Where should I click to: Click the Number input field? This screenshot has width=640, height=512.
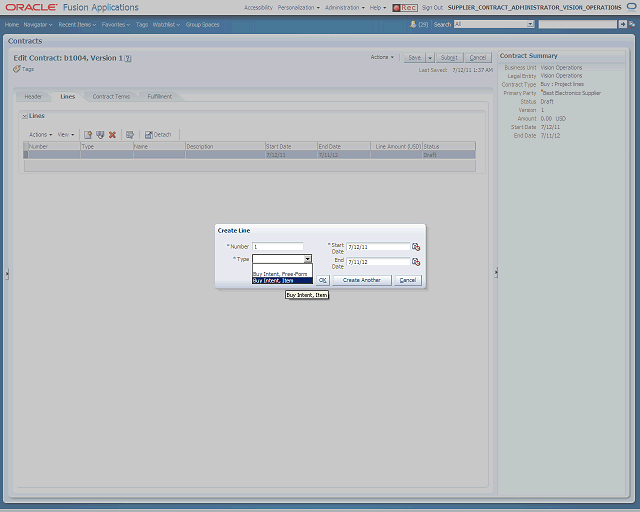click(x=278, y=247)
